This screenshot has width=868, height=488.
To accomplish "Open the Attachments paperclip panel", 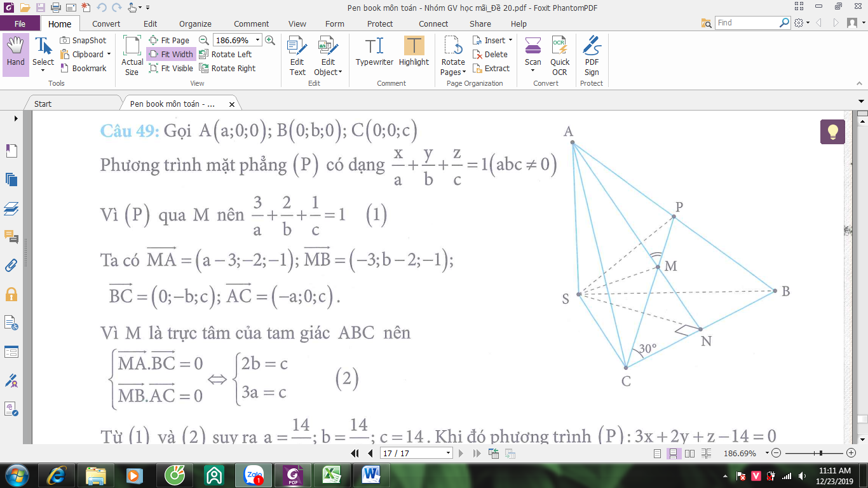I will (11, 266).
